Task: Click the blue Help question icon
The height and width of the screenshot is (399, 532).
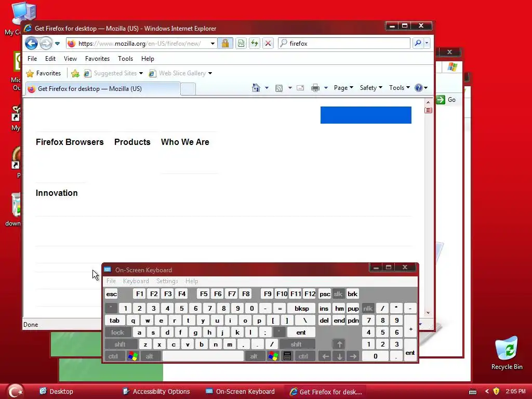Action: click(419, 88)
